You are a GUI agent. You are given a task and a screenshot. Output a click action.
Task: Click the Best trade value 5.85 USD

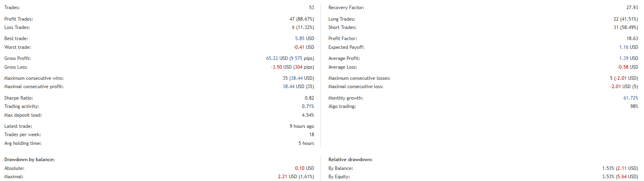(304, 39)
